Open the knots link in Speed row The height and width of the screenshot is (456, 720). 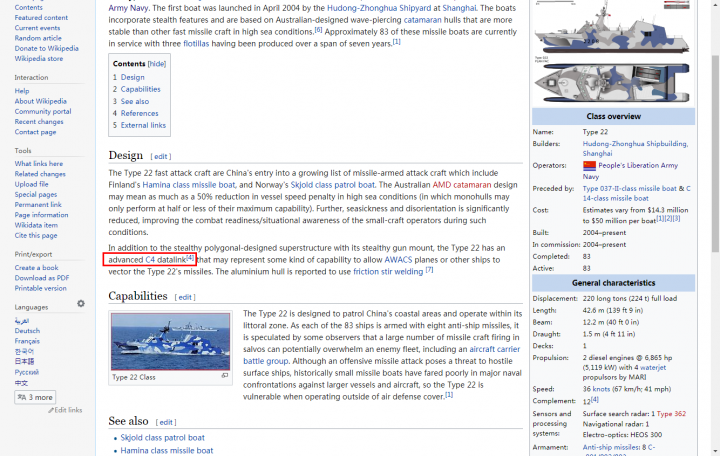pyautogui.click(x=601, y=389)
